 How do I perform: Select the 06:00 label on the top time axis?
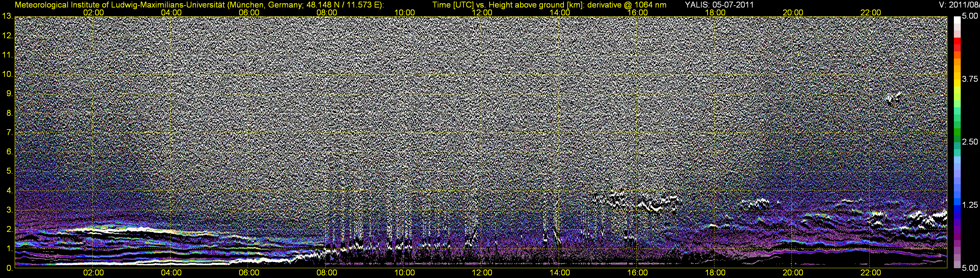[x=249, y=12]
